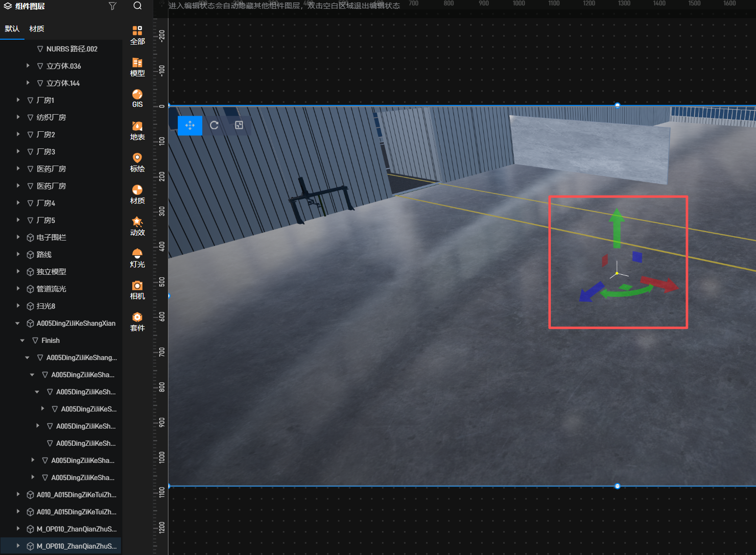Switch to the 材质 tab
Viewport: 756px width, 555px height.
coord(37,29)
